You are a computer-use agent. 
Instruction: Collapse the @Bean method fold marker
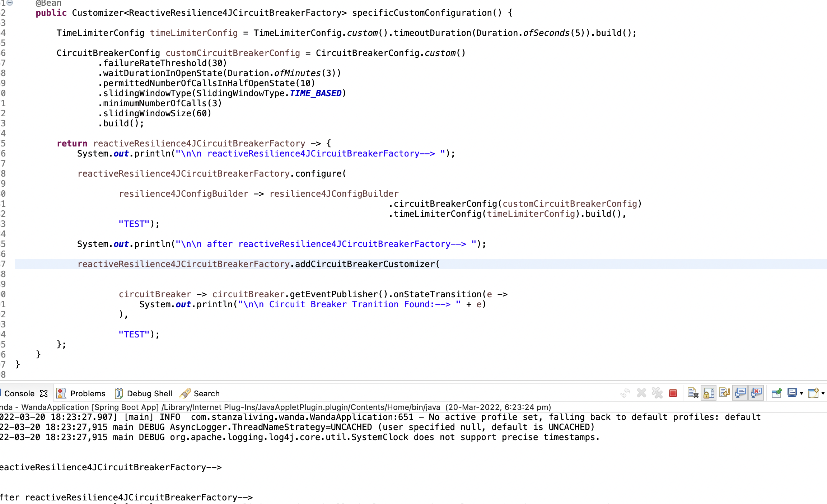coord(10,3)
